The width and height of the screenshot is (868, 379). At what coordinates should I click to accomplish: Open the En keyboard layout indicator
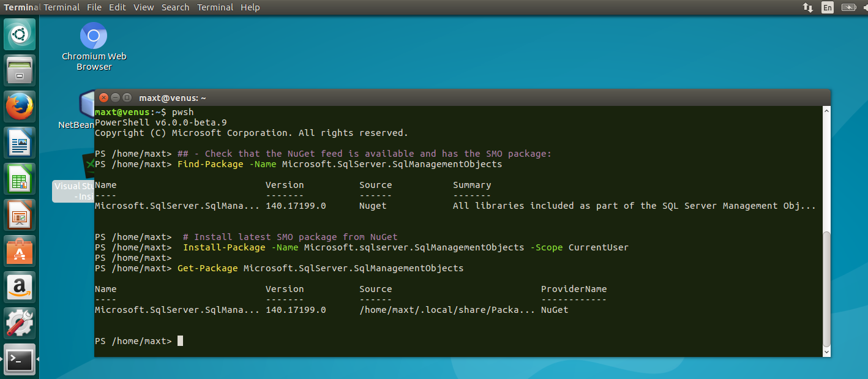point(828,7)
